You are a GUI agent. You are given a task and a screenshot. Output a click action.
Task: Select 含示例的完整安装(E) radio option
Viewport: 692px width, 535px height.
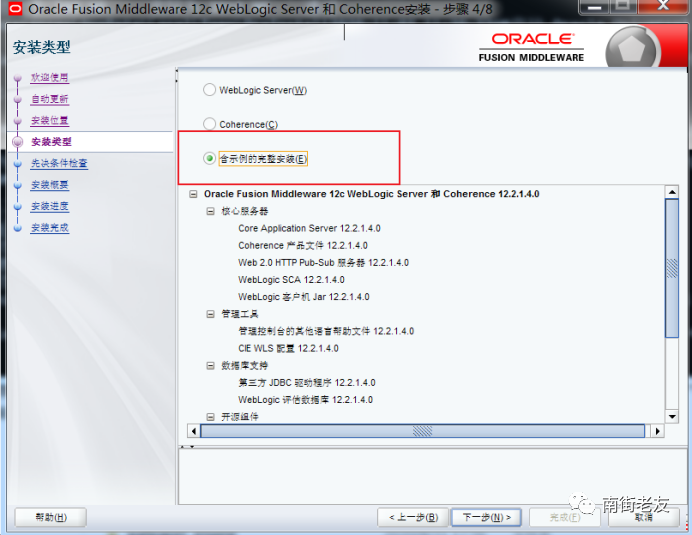pyautogui.click(x=209, y=158)
